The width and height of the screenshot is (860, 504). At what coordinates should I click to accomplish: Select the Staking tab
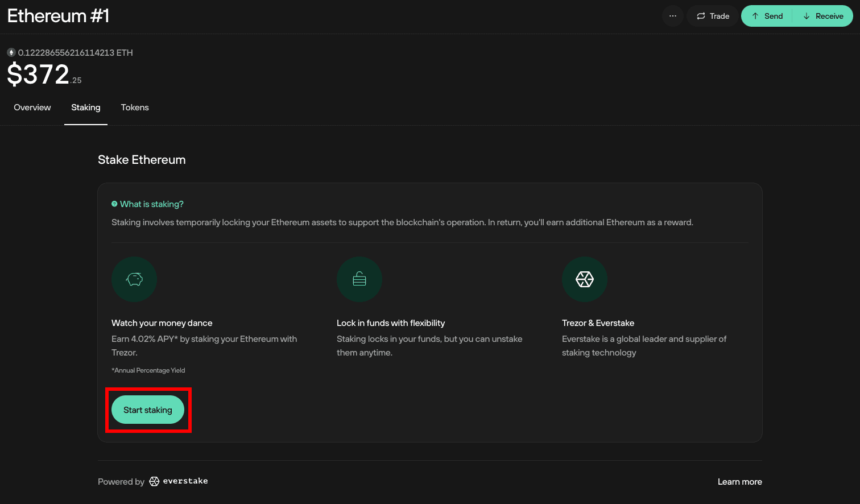pyautogui.click(x=86, y=108)
